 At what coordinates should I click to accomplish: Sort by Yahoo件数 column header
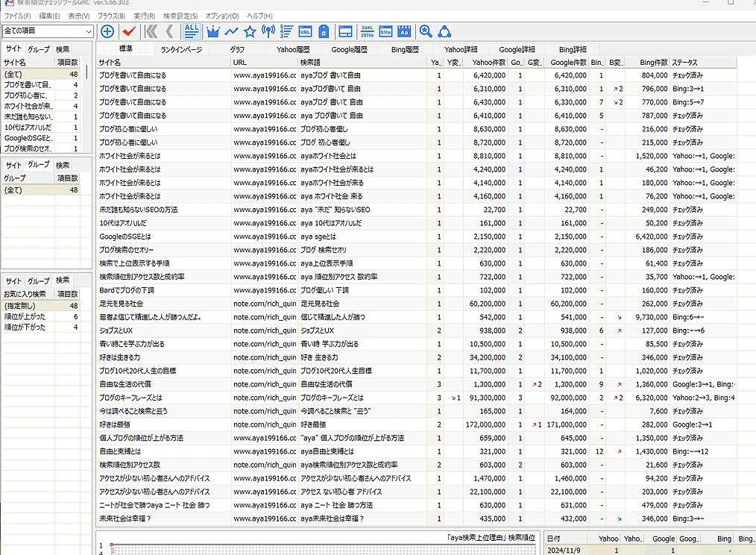488,63
